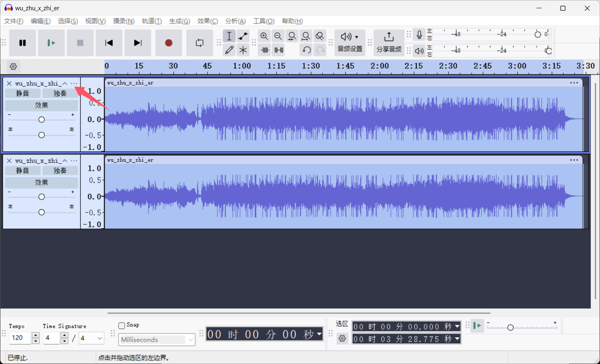Open the 视图(V) menu

click(x=96, y=21)
